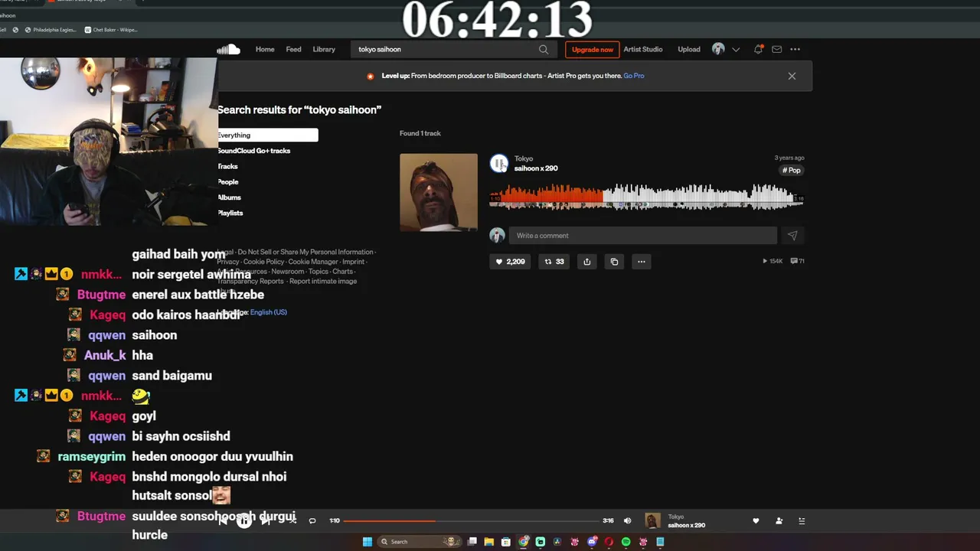The image size is (980, 551).
Task: Click the share icon under the track
Action: [x=587, y=262]
